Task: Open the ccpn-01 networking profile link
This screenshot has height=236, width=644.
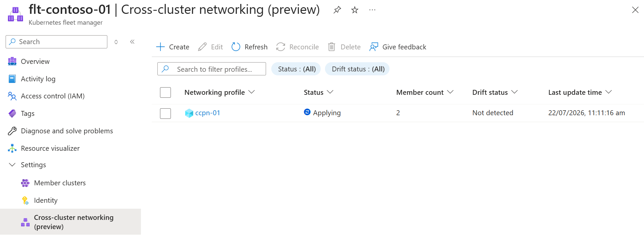Action: click(207, 113)
